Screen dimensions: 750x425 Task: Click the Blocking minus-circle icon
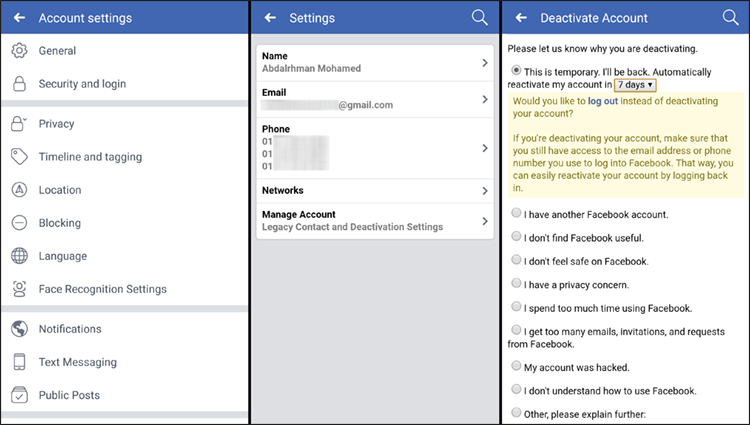[19, 223]
